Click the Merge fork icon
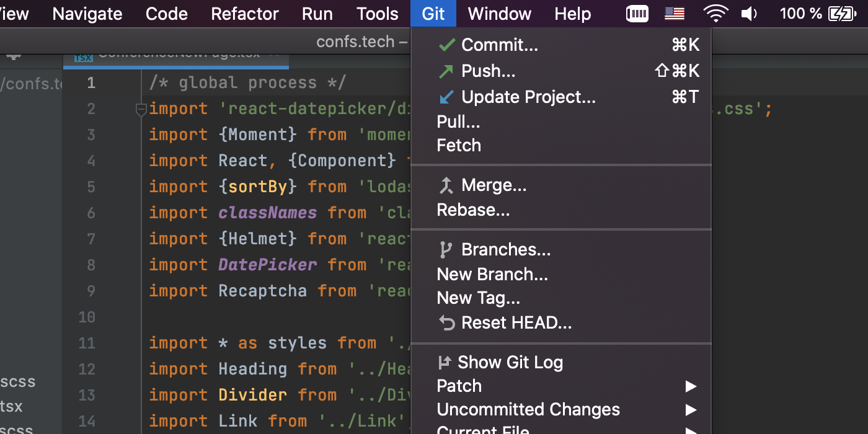Viewport: 868px width, 434px height. 446,185
